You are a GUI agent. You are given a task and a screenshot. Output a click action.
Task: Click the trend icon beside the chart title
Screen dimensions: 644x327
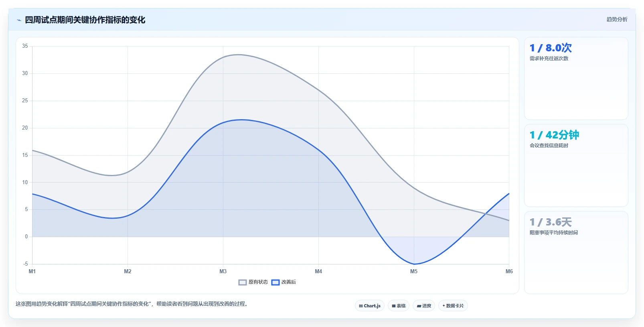pyautogui.click(x=19, y=20)
